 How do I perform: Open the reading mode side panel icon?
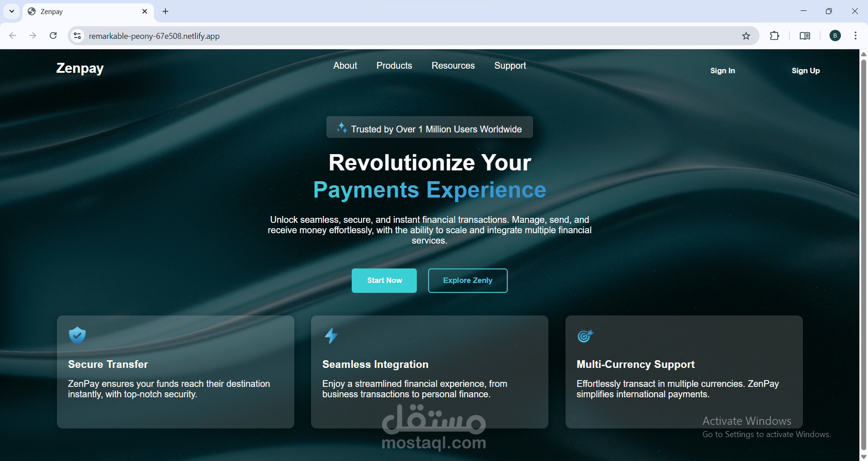[x=805, y=36]
